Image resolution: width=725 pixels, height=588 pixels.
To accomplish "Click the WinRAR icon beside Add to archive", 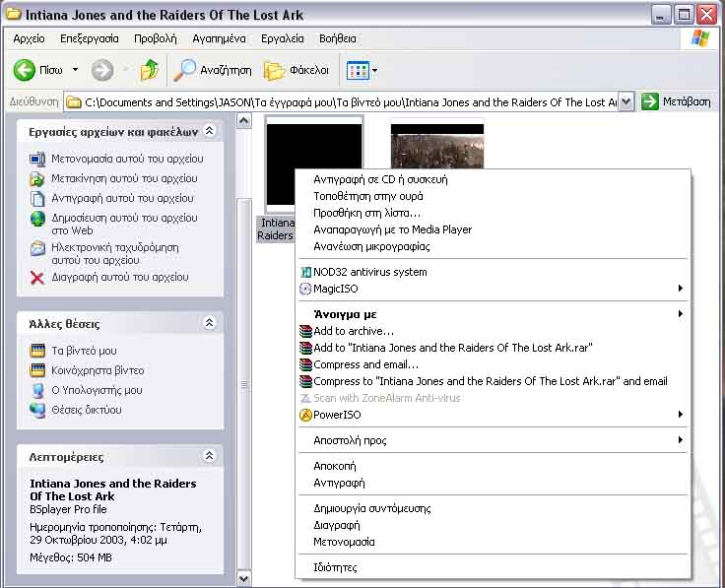I will pos(305,332).
